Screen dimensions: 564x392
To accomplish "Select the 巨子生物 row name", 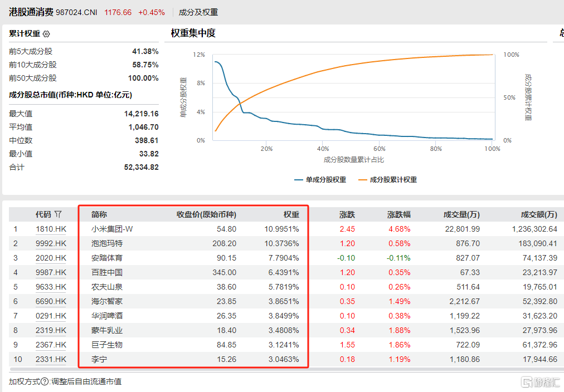I will (107, 345).
